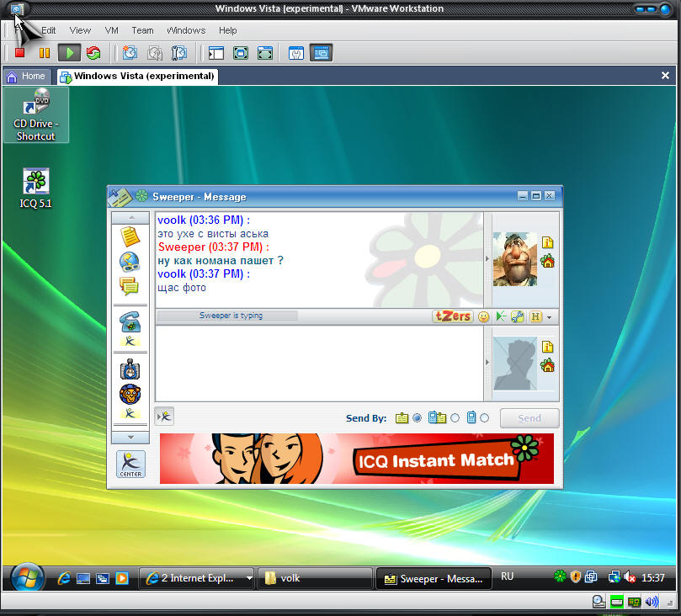Screen dimensions: 681x616
Task: Click the globe with glasses sidebar icon
Action: (x=130, y=262)
